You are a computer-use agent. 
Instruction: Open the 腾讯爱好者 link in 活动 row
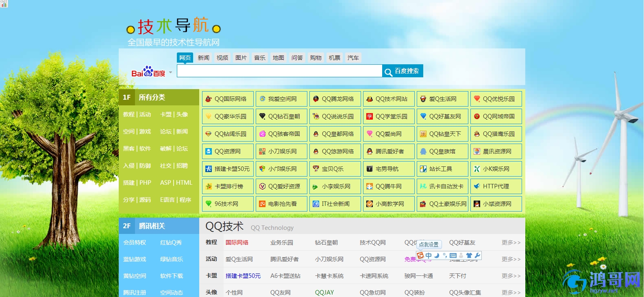point(285,259)
